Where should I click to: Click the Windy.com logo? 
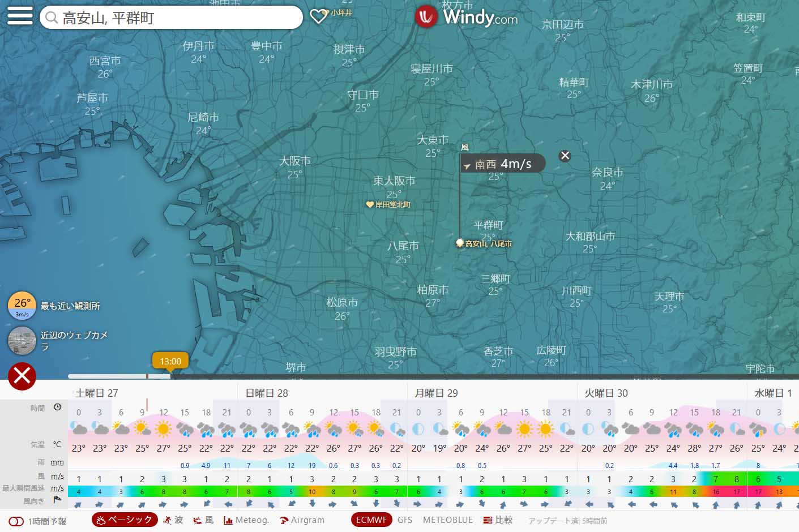(x=466, y=16)
